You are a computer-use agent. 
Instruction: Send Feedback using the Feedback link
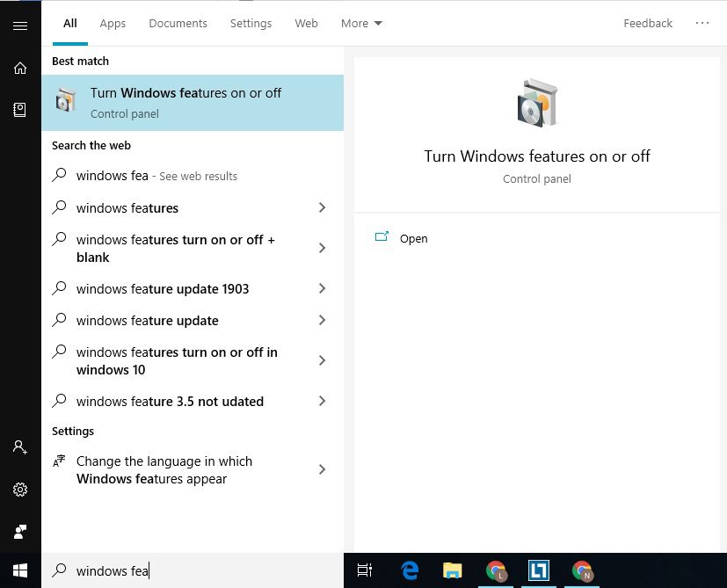648,23
